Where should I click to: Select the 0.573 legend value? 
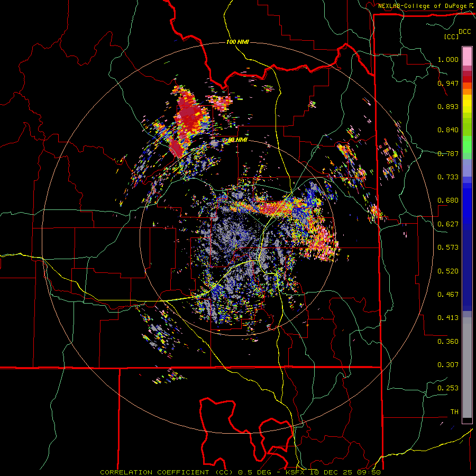click(x=448, y=248)
